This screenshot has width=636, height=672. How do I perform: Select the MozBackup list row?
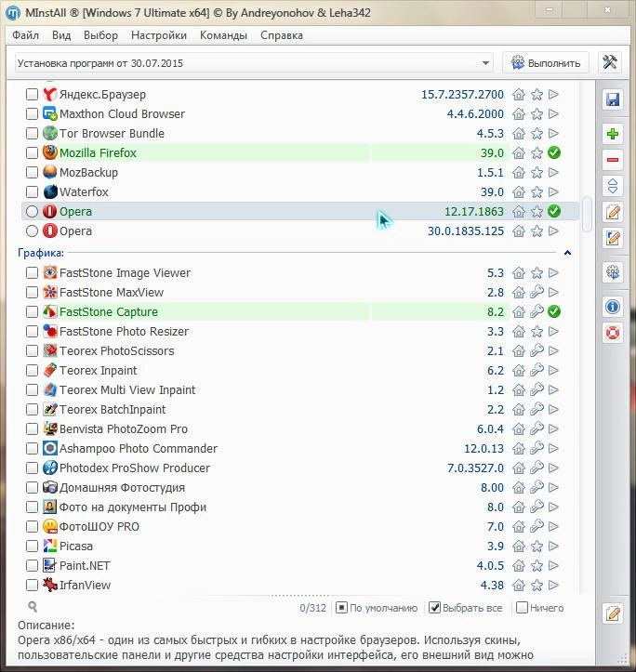click(x=300, y=172)
